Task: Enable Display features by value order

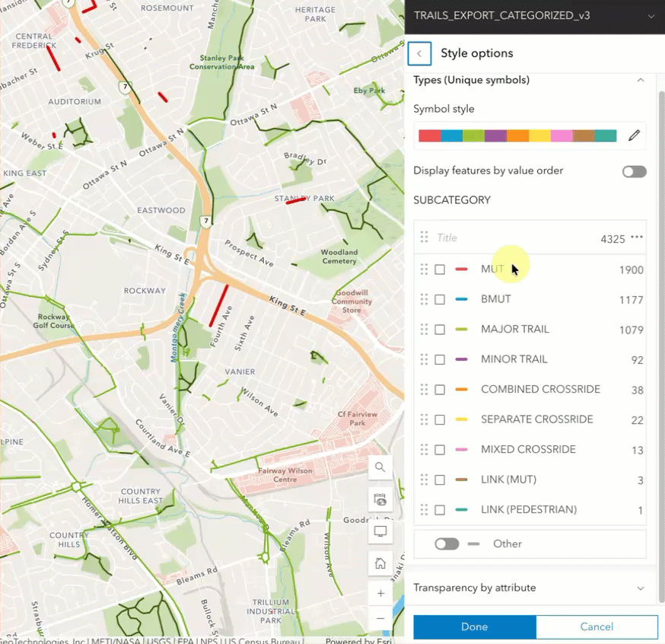Action: point(634,171)
